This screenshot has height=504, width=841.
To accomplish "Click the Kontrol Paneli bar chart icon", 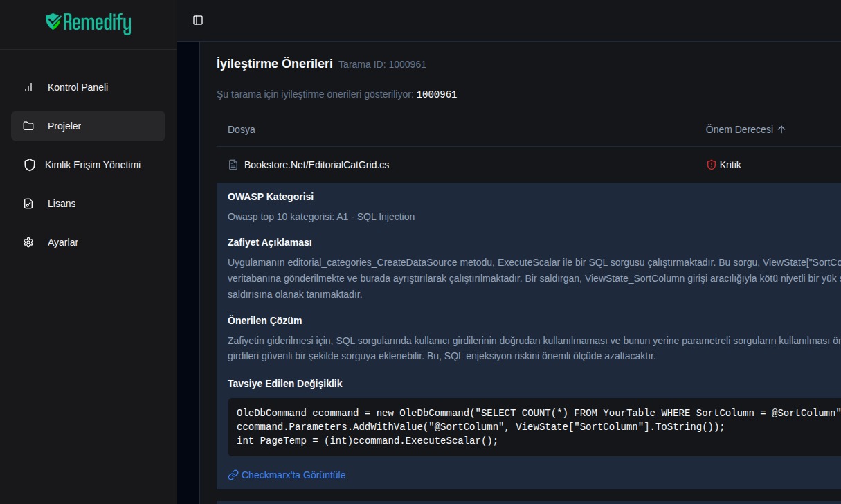I will [x=28, y=87].
